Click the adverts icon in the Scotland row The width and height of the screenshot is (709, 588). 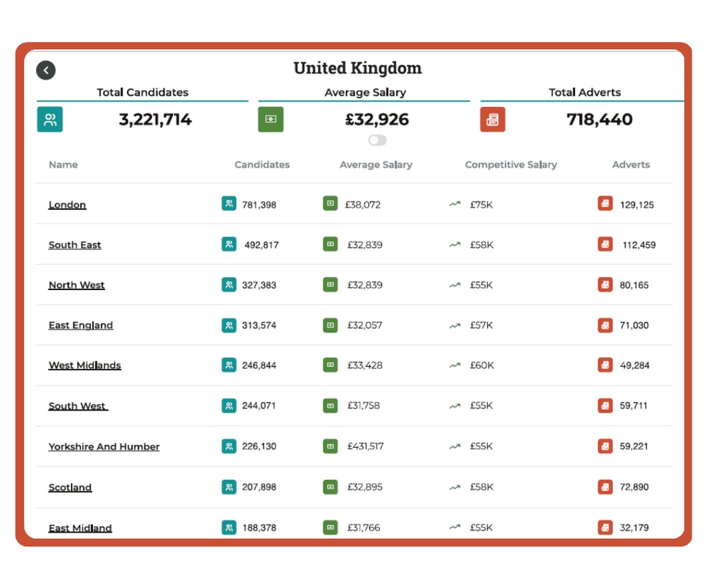click(x=605, y=487)
